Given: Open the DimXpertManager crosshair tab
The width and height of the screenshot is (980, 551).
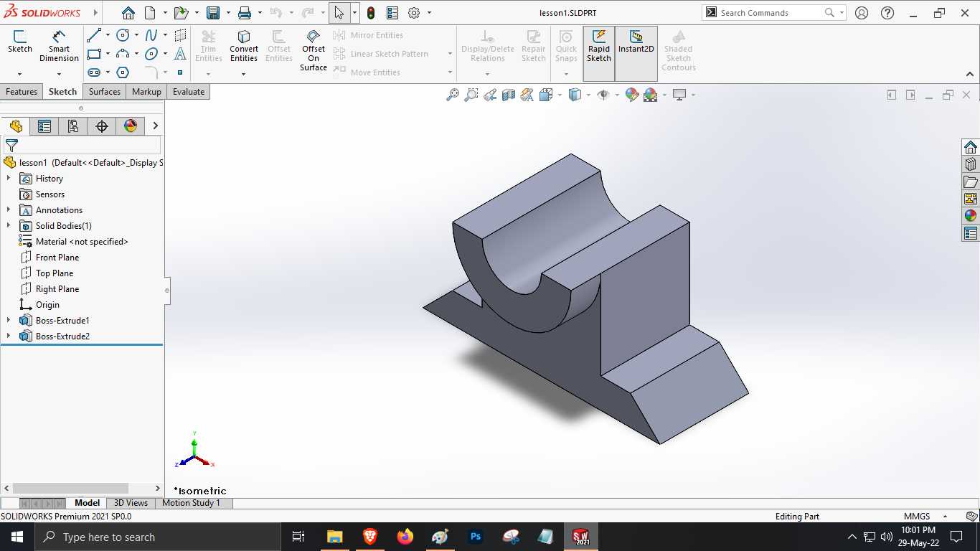Looking at the screenshot, I should pos(102,126).
